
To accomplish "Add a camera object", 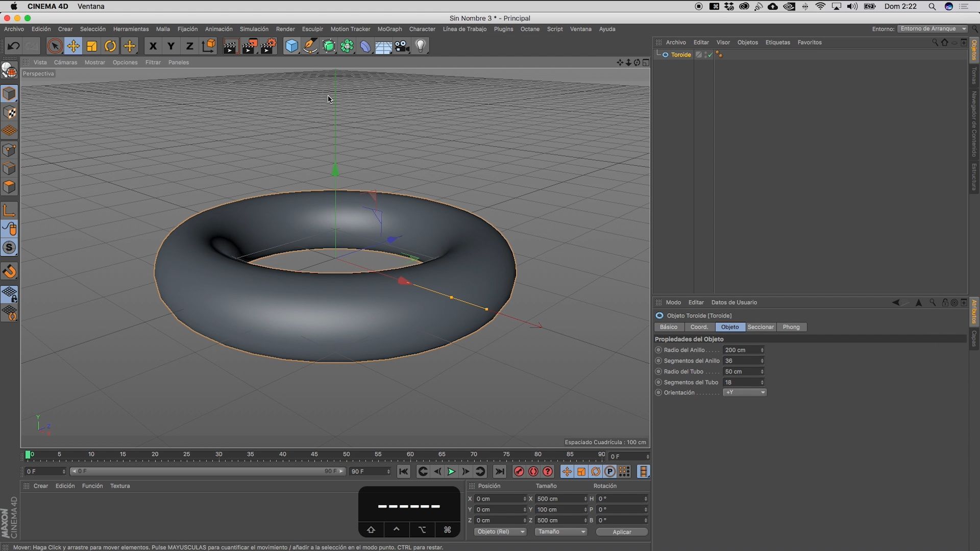I will click(x=402, y=46).
